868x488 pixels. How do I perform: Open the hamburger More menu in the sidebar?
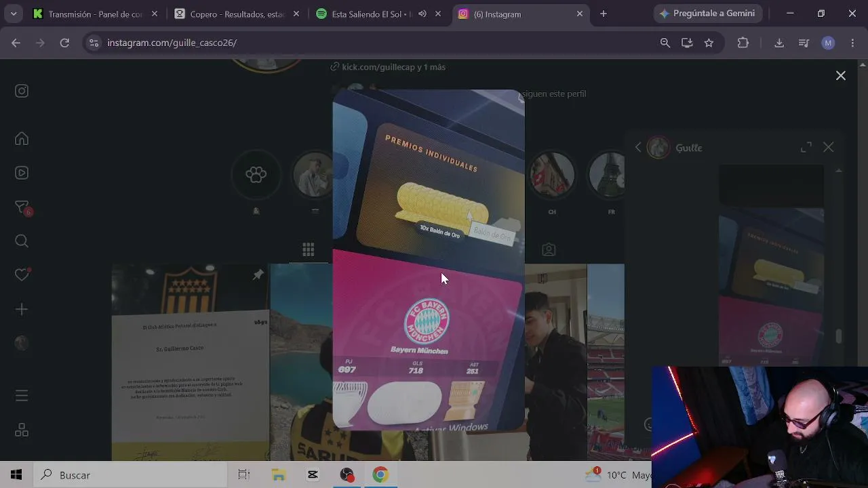click(x=22, y=395)
